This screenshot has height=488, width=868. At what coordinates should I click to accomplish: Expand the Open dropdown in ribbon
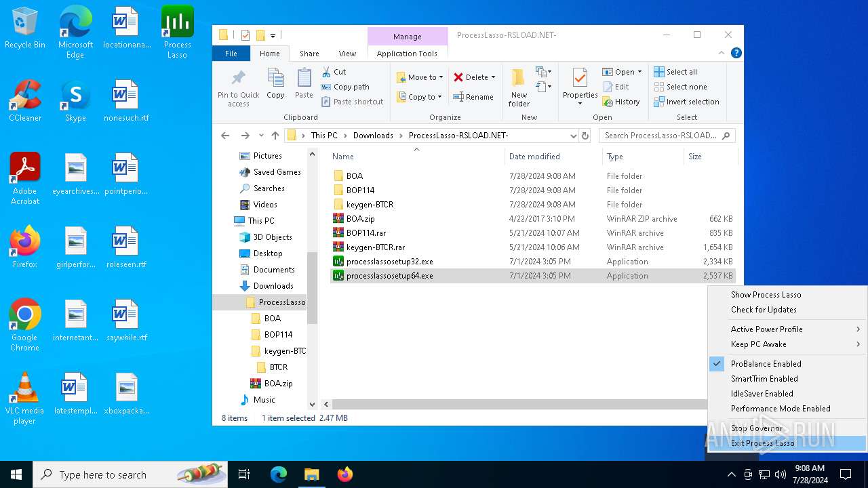pyautogui.click(x=639, y=72)
